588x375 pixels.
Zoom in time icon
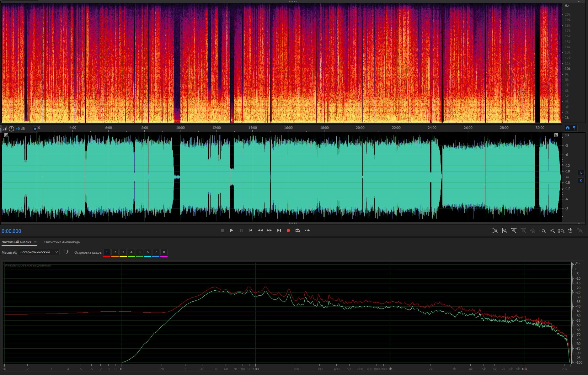[x=514, y=231]
